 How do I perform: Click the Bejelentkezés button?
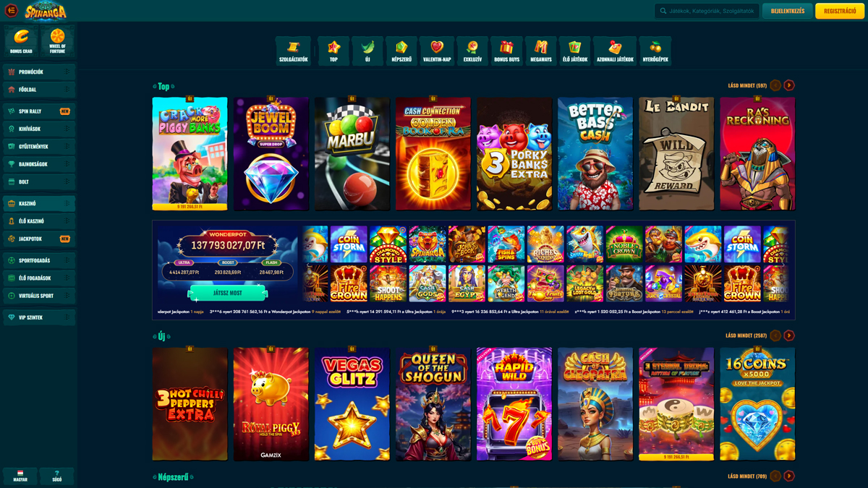coord(788,11)
